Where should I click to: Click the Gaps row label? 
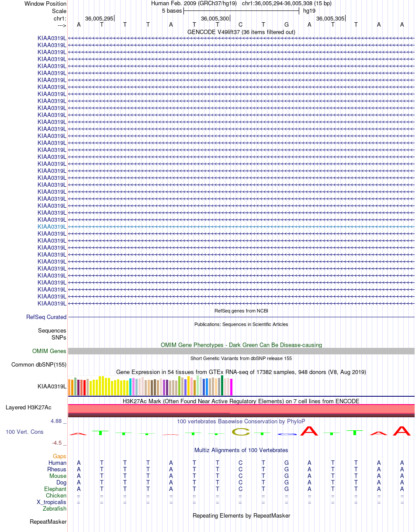tap(59, 456)
